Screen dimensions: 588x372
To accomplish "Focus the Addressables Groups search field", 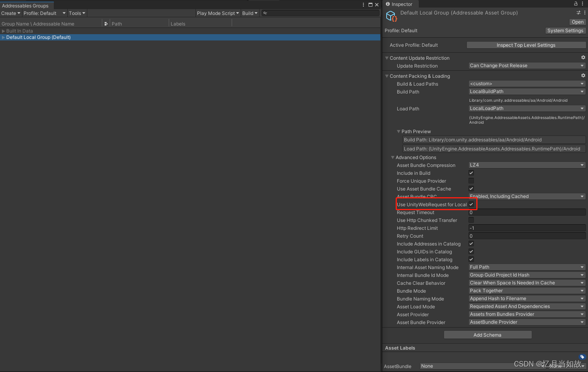I will 321,13.
